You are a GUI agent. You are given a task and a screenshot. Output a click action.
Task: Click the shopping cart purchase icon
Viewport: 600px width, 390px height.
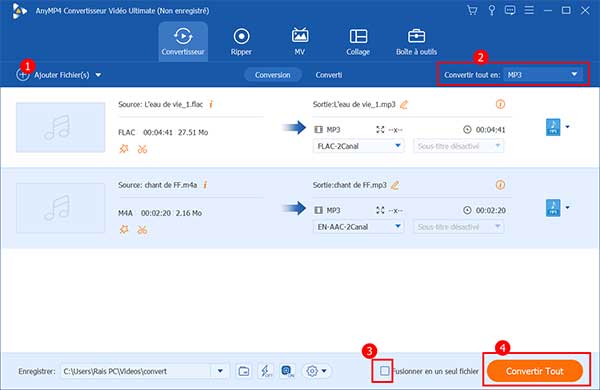[x=472, y=10]
